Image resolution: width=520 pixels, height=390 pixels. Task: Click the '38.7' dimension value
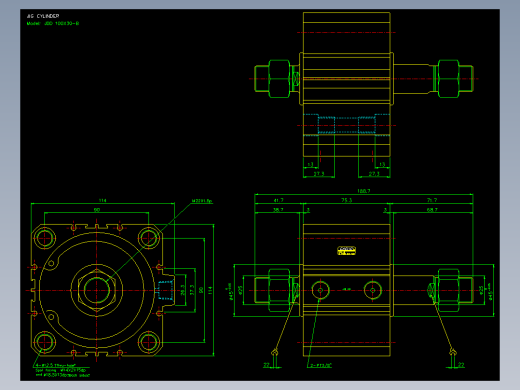278,210
